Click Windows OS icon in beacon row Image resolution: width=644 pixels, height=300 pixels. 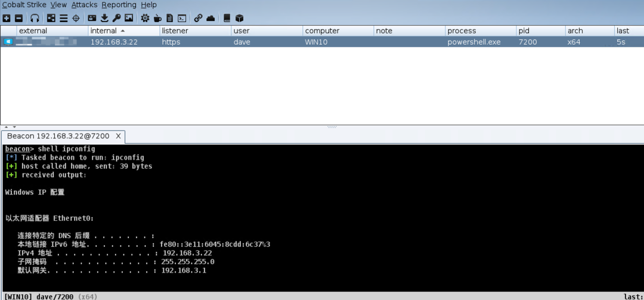pos(8,42)
